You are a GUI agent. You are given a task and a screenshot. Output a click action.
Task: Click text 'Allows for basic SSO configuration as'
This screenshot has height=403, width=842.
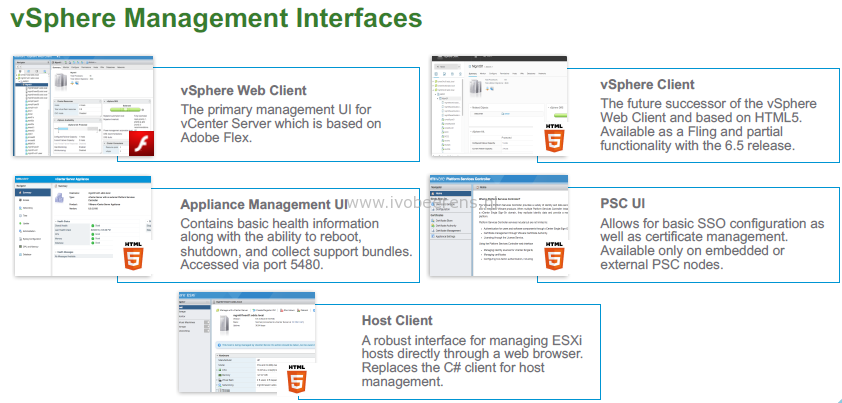(x=712, y=224)
